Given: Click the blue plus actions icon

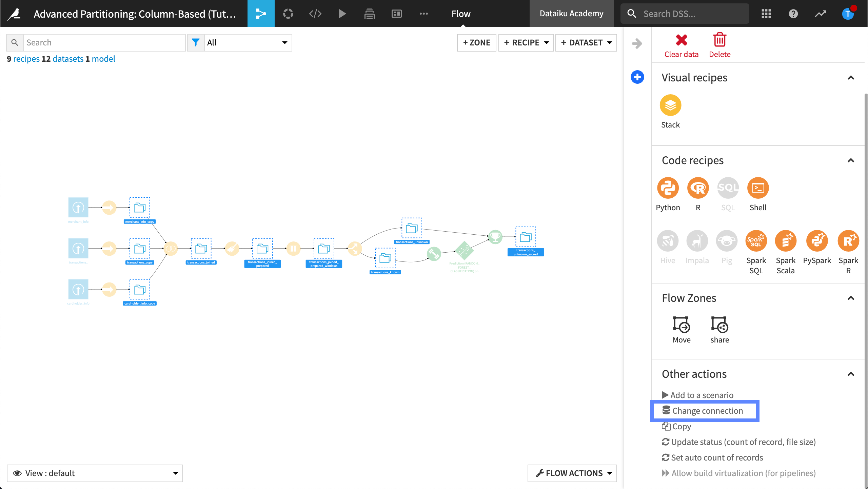Looking at the screenshot, I should pyautogui.click(x=637, y=77).
